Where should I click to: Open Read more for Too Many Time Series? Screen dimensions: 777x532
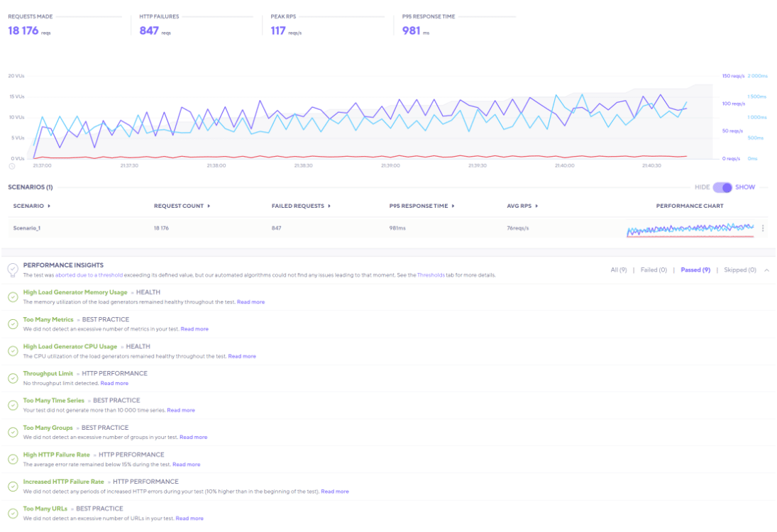pos(181,410)
